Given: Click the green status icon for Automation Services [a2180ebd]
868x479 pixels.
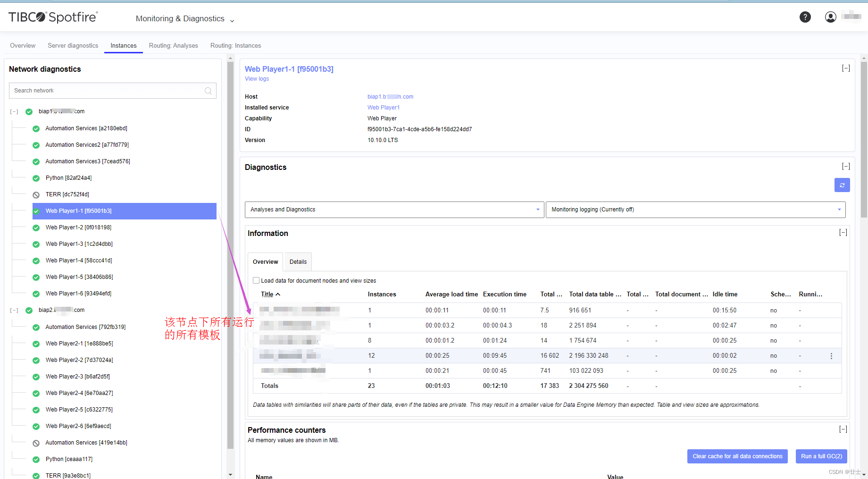Looking at the screenshot, I should [x=36, y=128].
